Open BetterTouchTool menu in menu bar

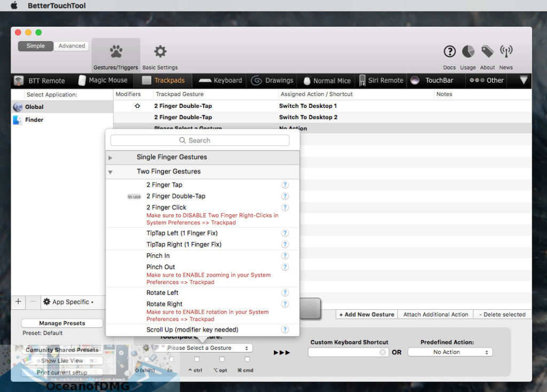57,5
